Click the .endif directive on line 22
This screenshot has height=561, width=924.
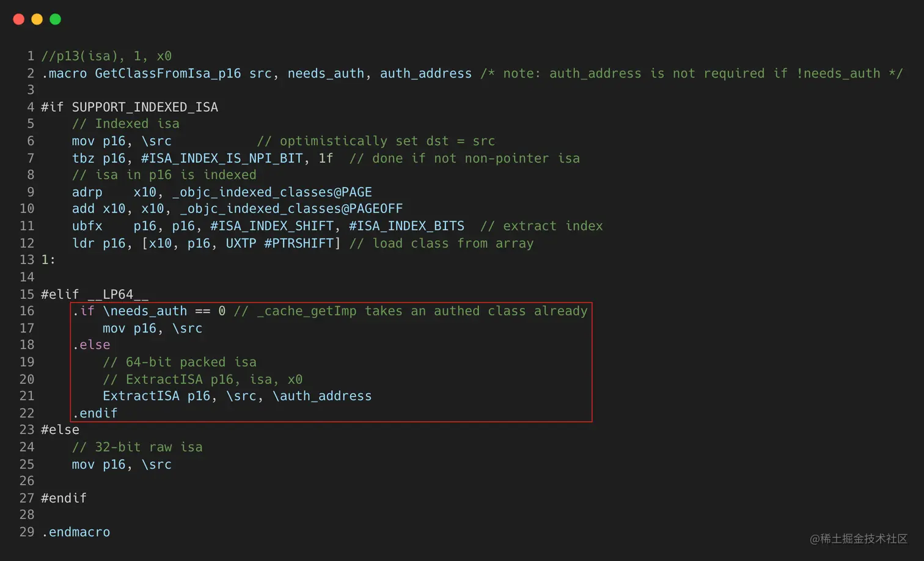(x=95, y=413)
